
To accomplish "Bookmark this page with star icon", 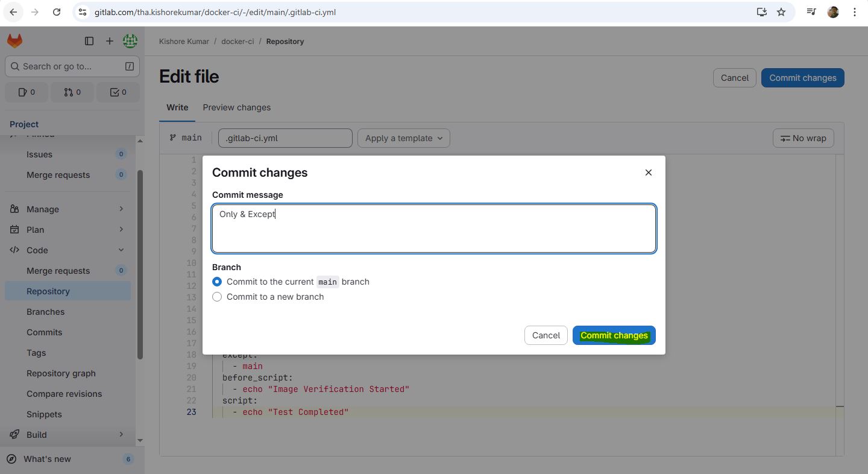I will [781, 12].
